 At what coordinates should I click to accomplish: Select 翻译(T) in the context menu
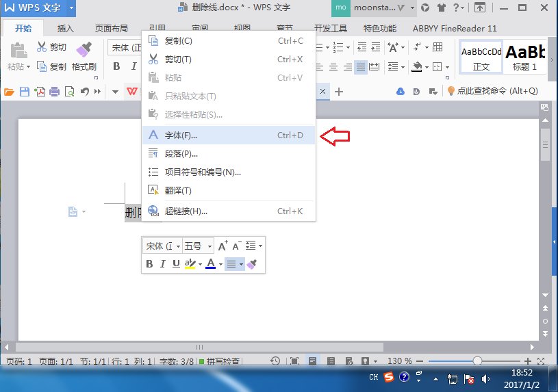(229, 191)
